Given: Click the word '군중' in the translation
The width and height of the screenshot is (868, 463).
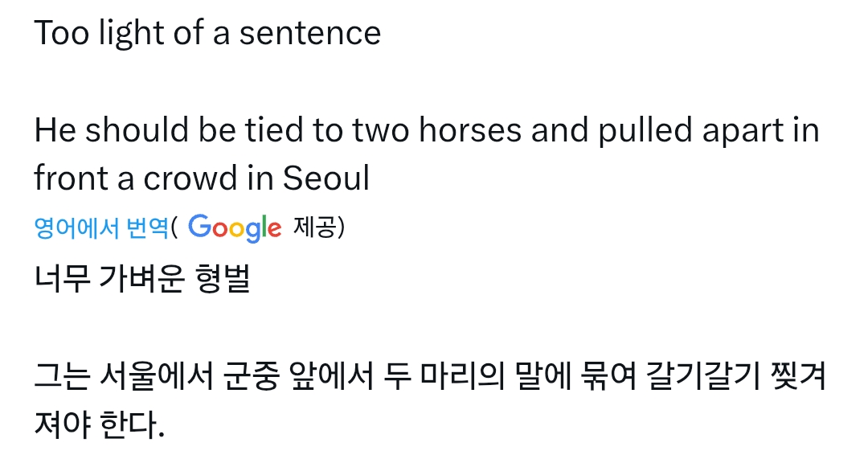Looking at the screenshot, I should (x=250, y=375).
